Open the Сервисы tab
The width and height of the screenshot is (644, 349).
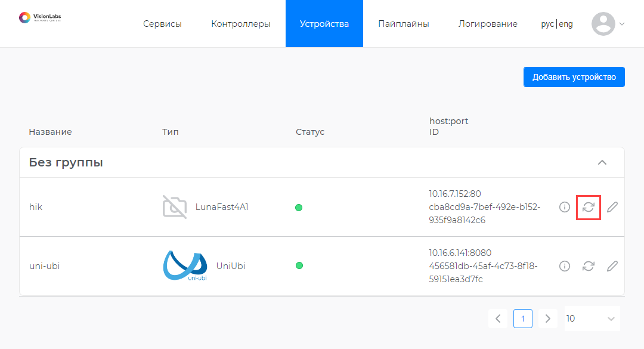[x=162, y=24]
